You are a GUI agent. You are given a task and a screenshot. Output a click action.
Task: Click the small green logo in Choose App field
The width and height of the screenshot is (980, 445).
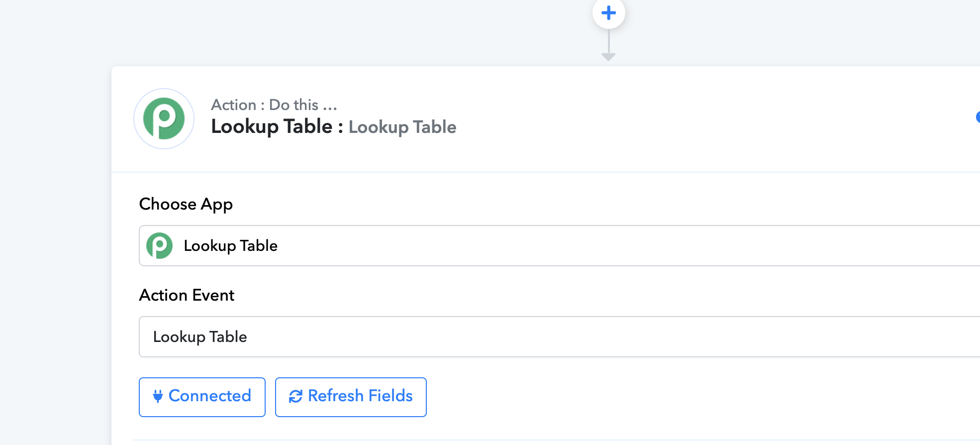coord(159,245)
